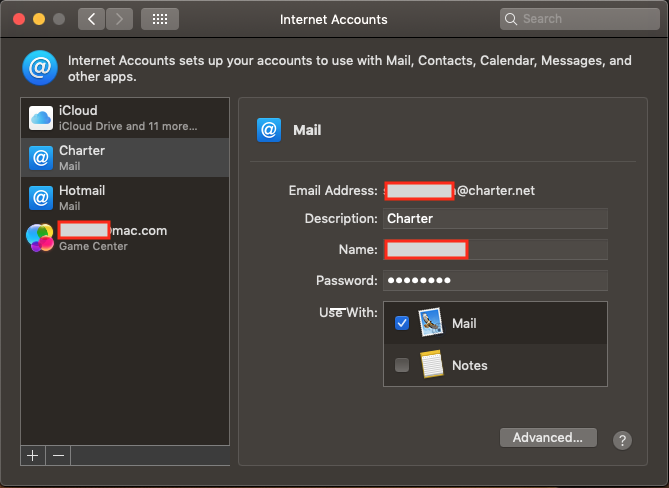Select the Charter Mail account
Image resolution: width=669 pixels, height=488 pixels.
(x=125, y=157)
